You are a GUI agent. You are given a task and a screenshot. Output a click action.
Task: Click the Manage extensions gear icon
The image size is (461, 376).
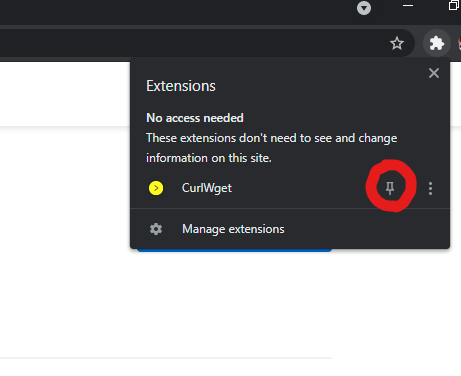(x=156, y=229)
